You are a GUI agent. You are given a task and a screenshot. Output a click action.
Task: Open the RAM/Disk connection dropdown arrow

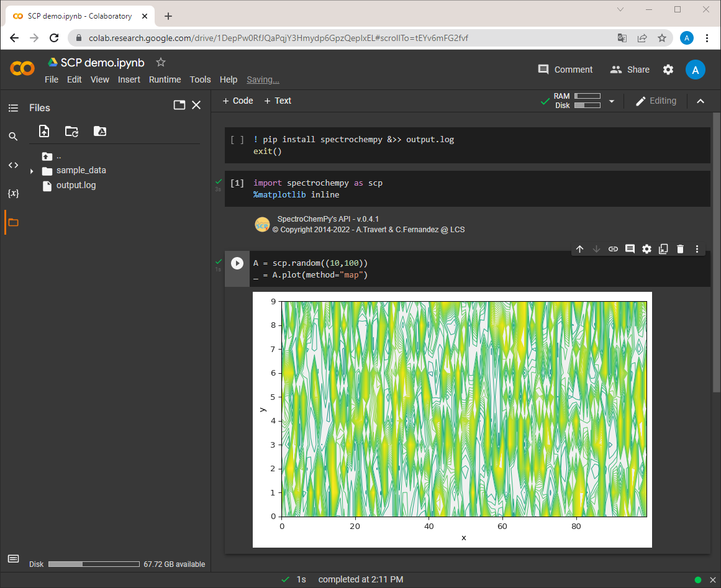612,101
